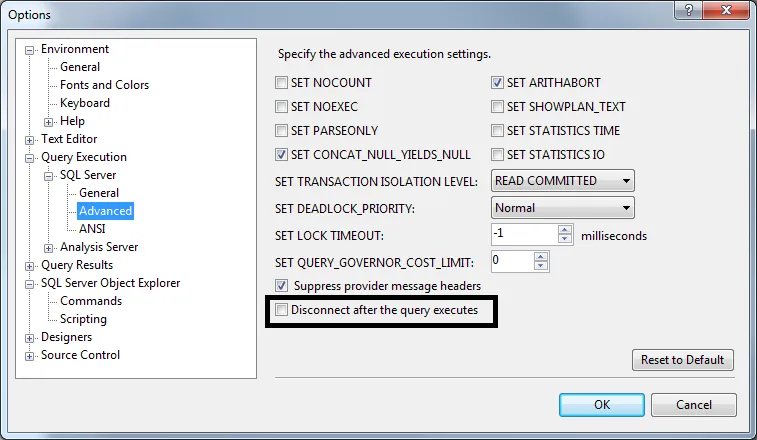Enable SET SHOWPLAN_TEXT checkbox

(497, 107)
